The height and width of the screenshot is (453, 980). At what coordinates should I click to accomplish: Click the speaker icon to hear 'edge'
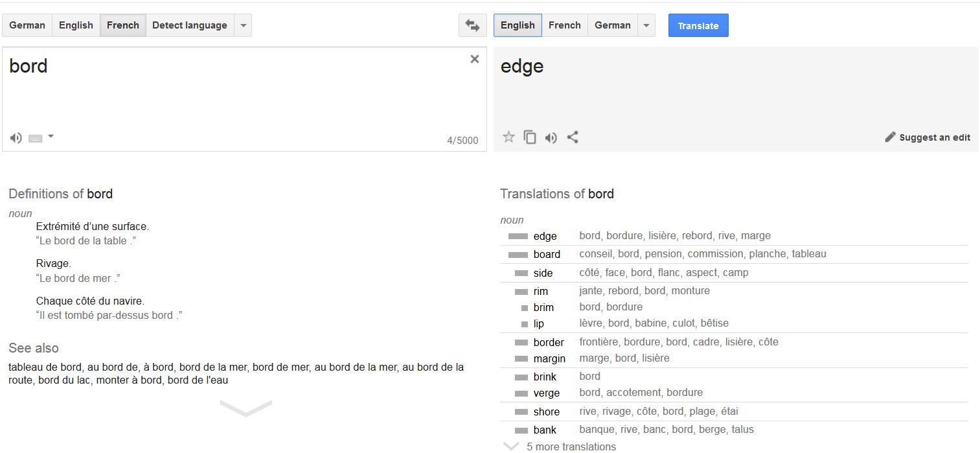551,137
